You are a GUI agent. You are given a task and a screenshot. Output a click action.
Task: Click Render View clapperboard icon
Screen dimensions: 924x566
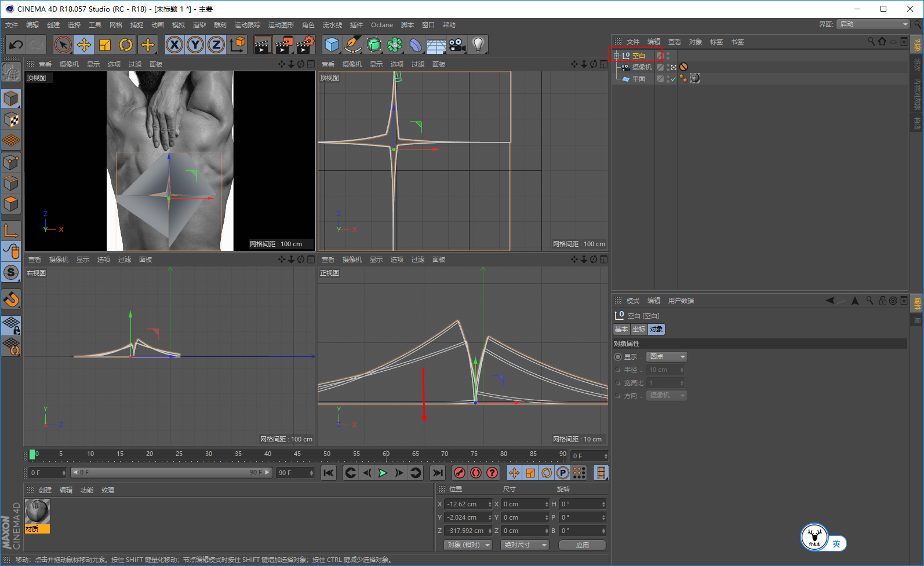coord(263,45)
